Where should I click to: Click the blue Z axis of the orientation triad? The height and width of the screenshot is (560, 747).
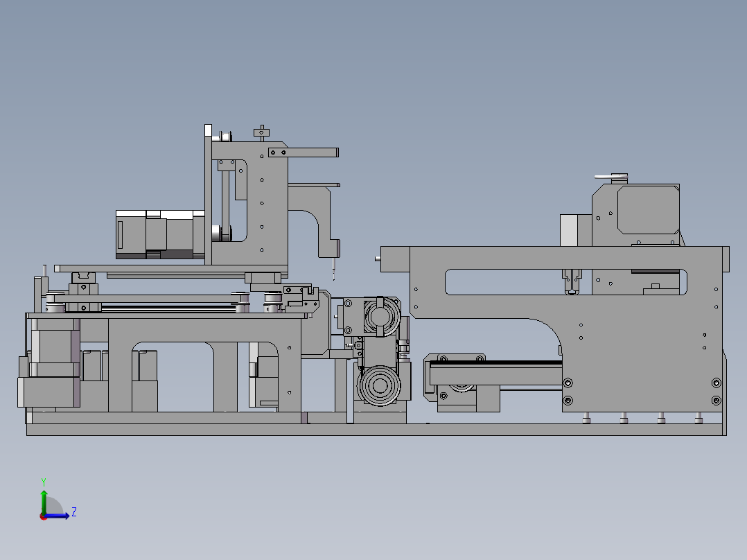point(58,516)
